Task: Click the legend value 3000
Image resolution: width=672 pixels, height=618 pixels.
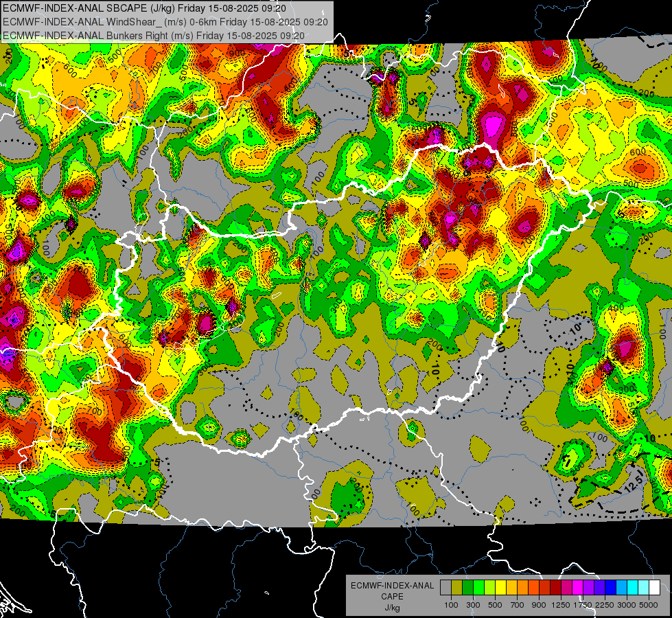Action: 627,605
